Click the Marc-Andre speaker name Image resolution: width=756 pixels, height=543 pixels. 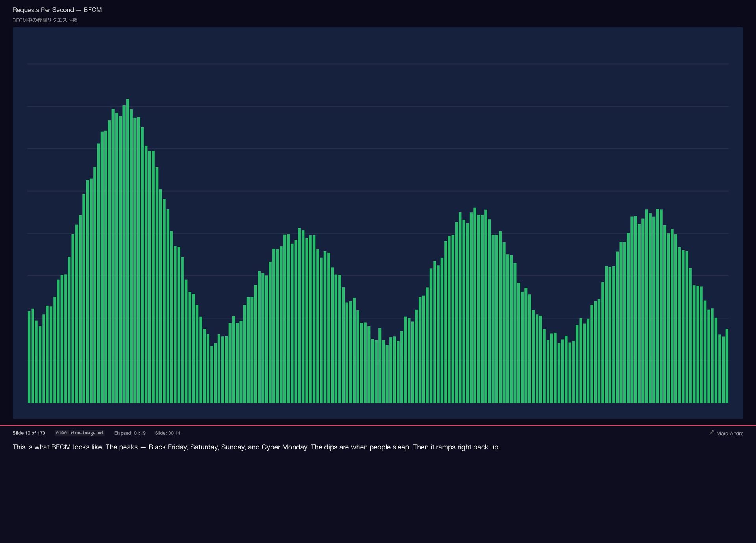pos(730,433)
